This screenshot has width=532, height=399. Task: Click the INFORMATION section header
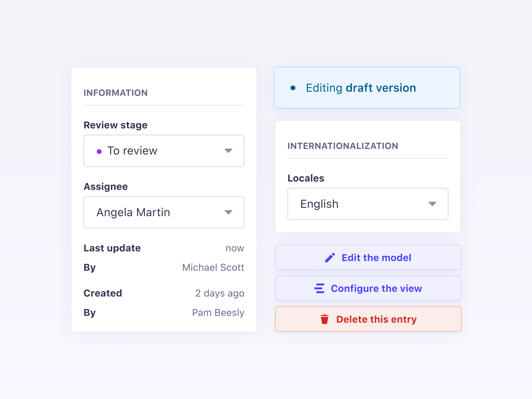115,93
